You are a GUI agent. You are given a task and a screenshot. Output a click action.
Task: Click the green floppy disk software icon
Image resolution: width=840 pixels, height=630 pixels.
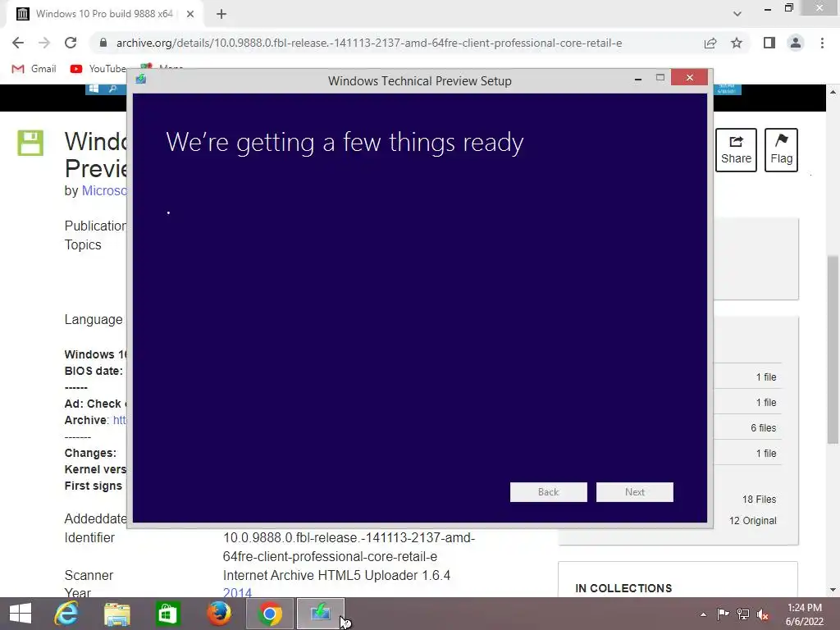click(30, 143)
